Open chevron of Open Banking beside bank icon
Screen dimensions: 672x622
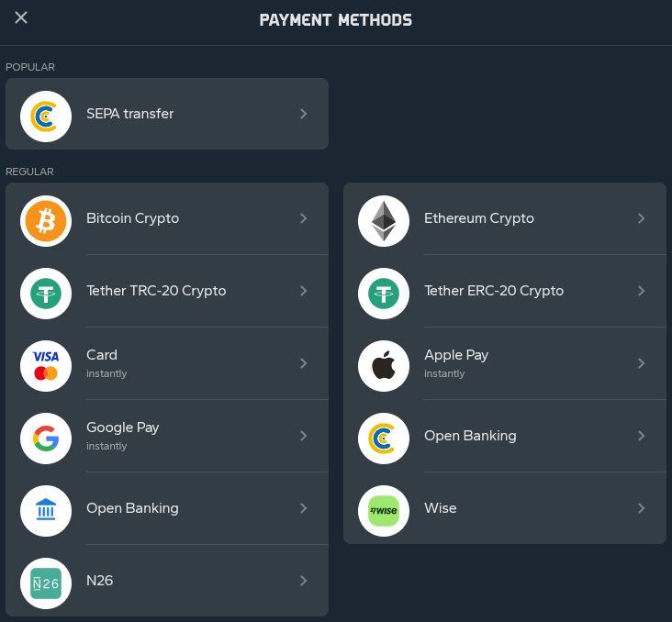[x=304, y=508]
